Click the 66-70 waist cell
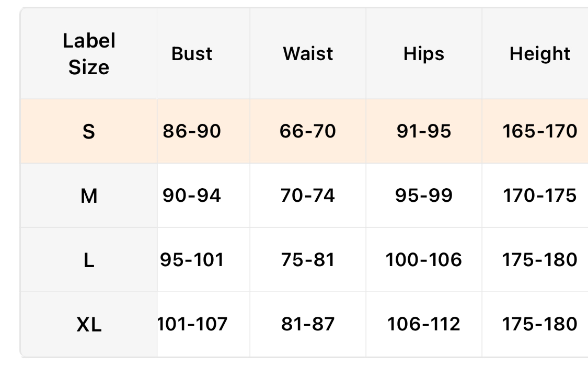 point(308,131)
